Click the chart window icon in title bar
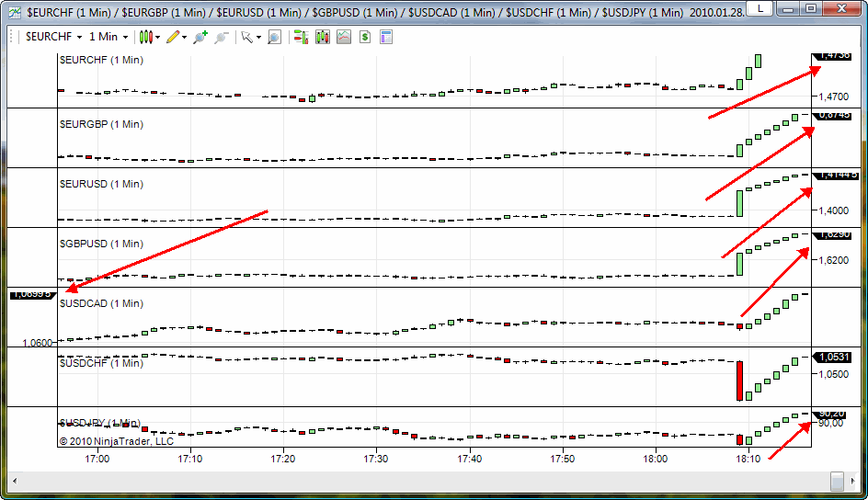This screenshot has width=868, height=500. coord(15,12)
